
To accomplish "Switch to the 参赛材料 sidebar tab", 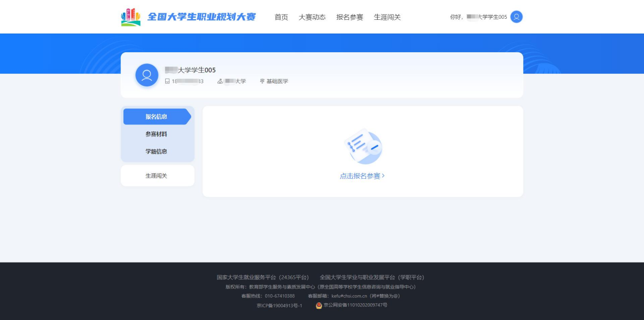I will 157,134.
